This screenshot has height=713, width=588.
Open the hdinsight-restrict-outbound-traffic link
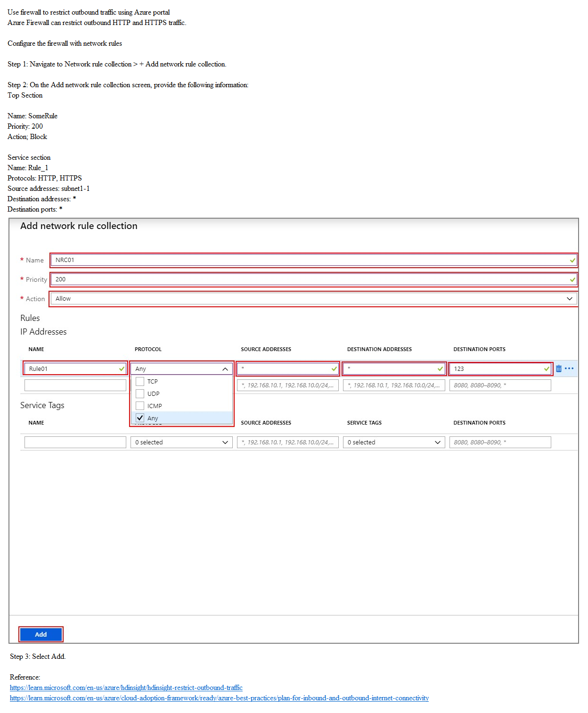[126, 688]
